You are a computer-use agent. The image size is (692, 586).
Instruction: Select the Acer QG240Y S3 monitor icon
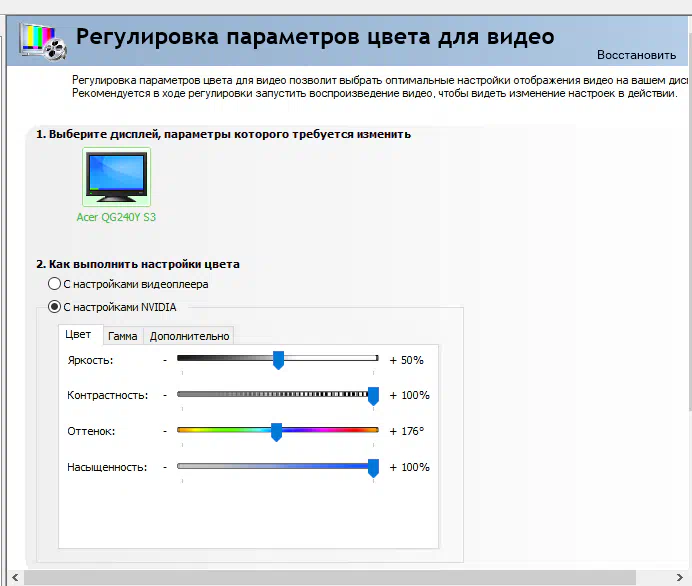pos(116,178)
